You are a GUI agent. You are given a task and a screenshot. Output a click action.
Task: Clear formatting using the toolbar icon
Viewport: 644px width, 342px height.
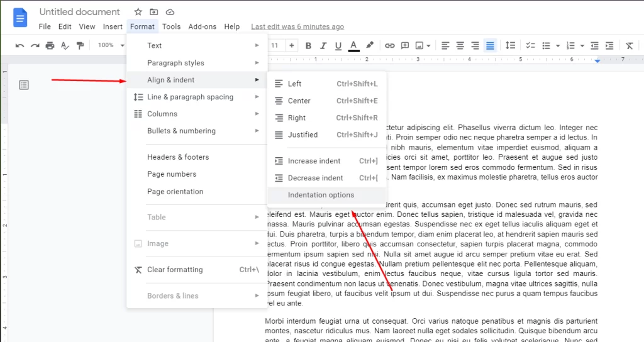pos(629,45)
